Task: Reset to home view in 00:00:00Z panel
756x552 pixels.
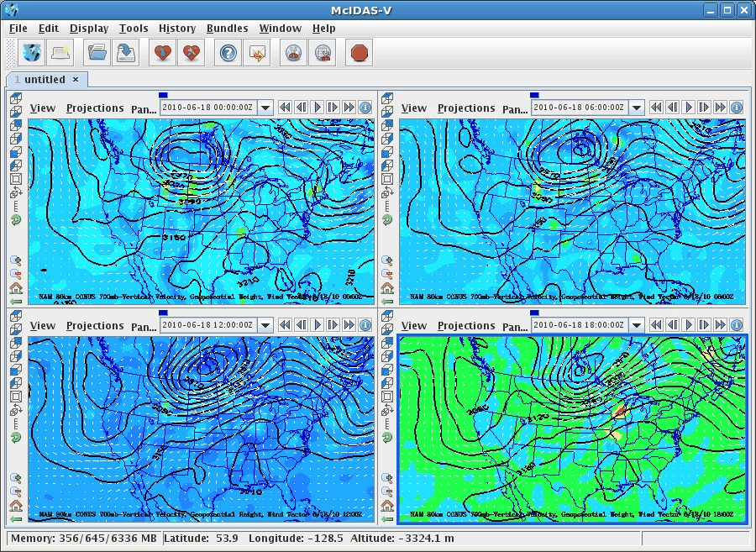Action: tap(16, 288)
